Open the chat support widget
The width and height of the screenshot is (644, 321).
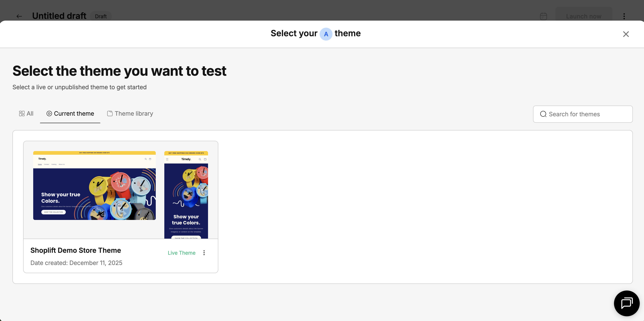pyautogui.click(x=626, y=303)
